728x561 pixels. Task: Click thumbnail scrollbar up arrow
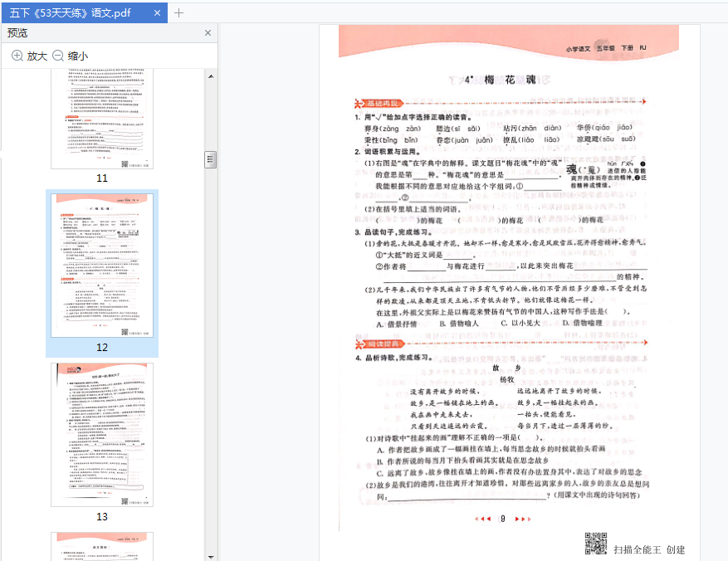pos(211,76)
